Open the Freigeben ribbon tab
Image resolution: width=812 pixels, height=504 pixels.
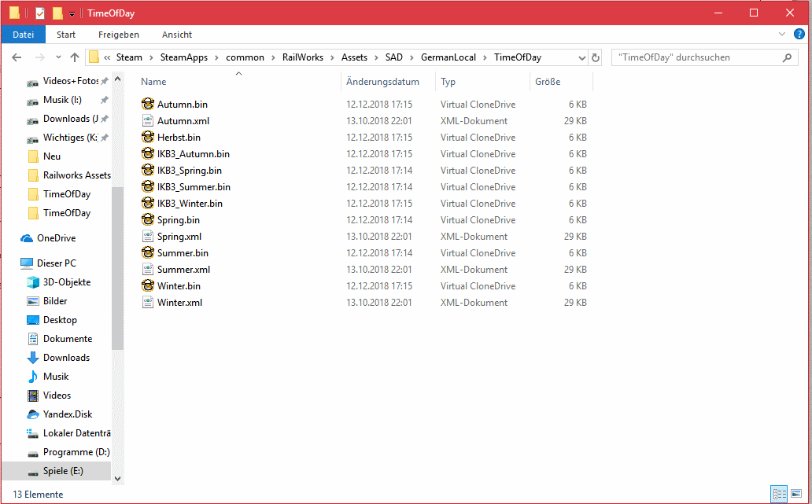119,35
